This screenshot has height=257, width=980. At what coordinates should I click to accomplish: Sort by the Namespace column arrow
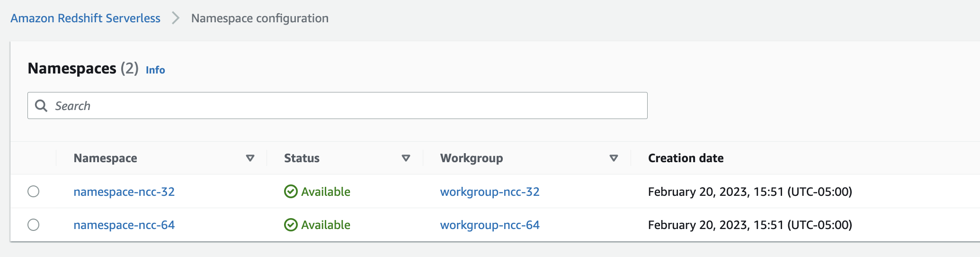click(x=250, y=158)
